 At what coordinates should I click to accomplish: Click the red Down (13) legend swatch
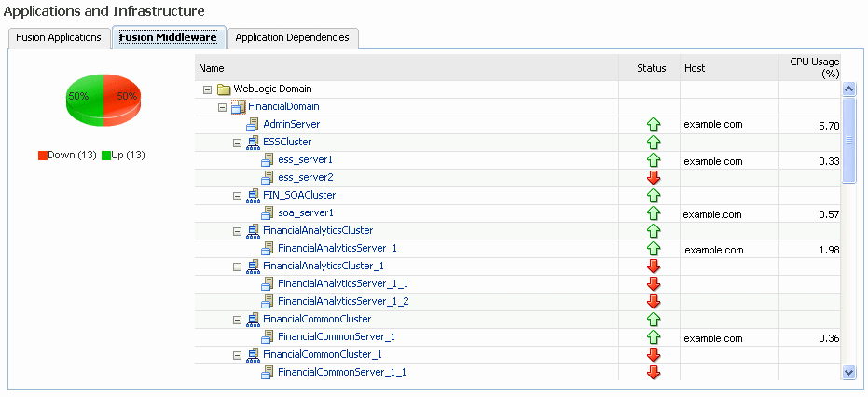click(43, 156)
